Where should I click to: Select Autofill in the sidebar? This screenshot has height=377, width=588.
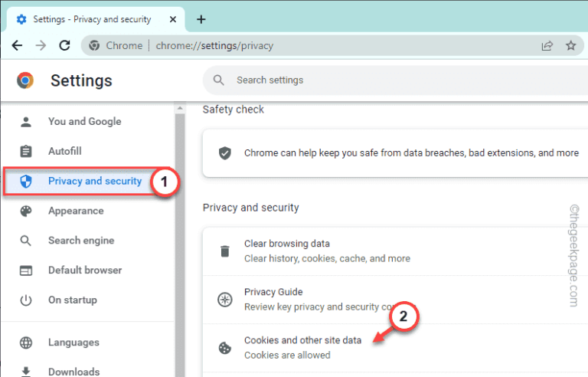[64, 151]
